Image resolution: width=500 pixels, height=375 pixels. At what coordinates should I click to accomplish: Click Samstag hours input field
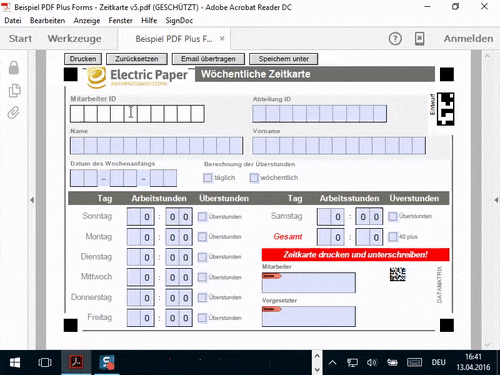pos(331,217)
